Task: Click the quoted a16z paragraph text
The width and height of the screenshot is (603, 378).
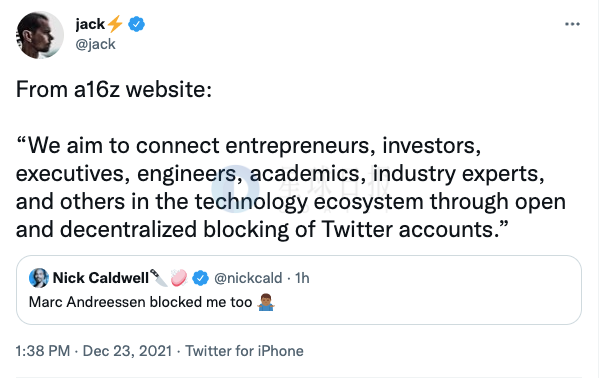Action: pos(291,188)
